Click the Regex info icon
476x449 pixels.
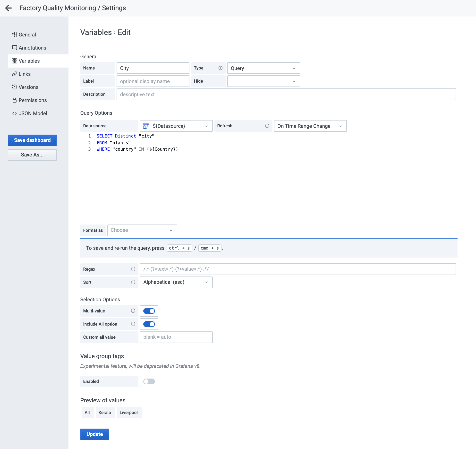133,269
